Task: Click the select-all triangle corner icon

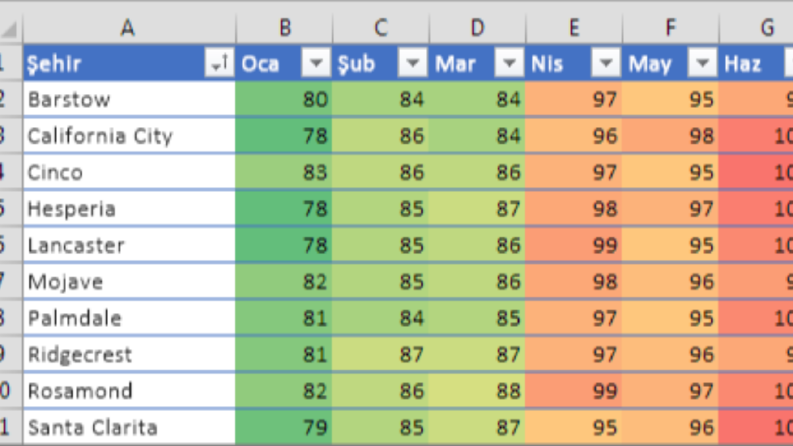Action: pos(10,29)
